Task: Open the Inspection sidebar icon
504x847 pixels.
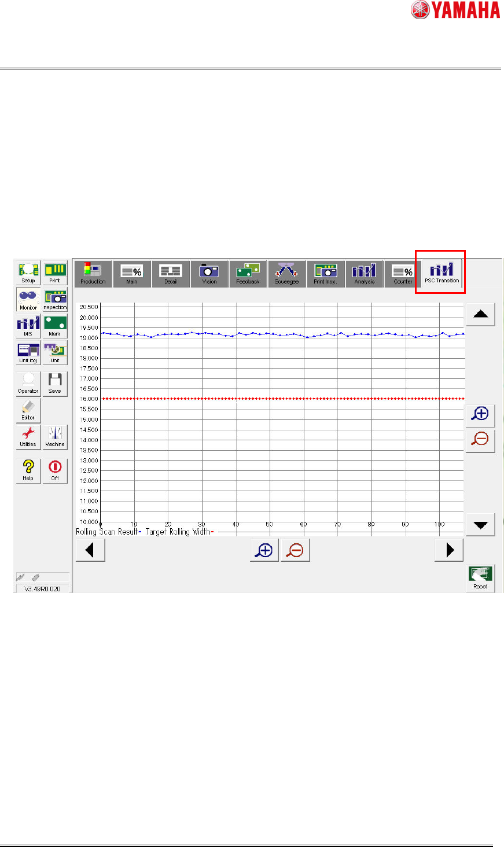Action: [55, 299]
